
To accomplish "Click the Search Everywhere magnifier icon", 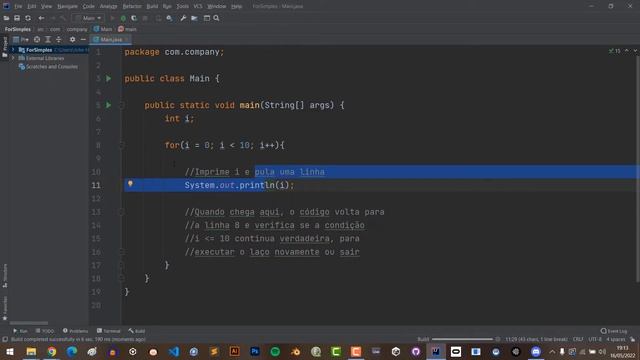I will tap(216, 18).
